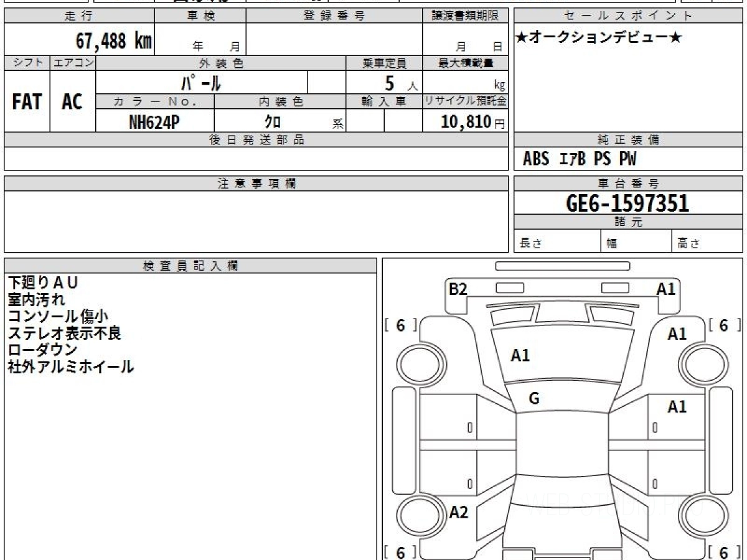Click the 純正装備 header
This screenshot has width=747, height=560.
pyautogui.click(x=628, y=140)
